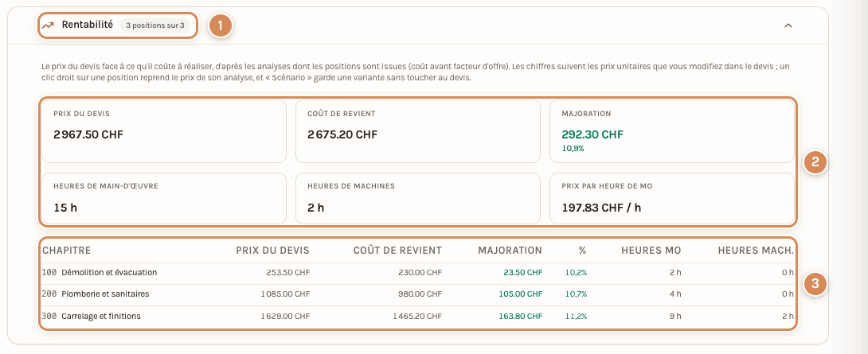The height and width of the screenshot is (354, 868).
Task: Select the 200 Plomberie et sanitaires row
Action: click(418, 294)
